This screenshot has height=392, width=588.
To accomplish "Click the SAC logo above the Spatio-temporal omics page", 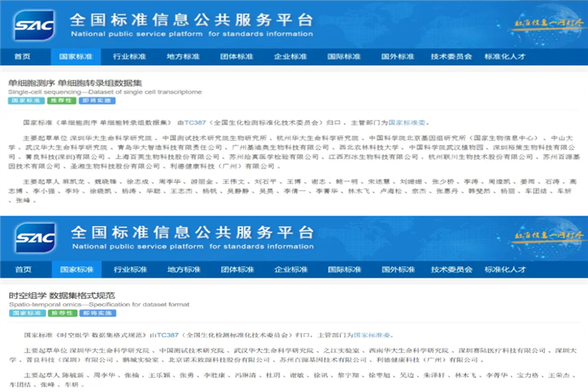I will point(34,237).
